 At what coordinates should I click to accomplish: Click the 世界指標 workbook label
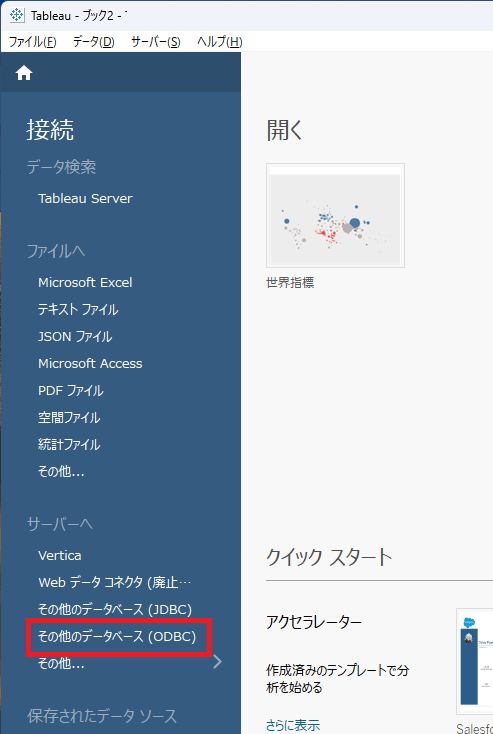pos(290,283)
